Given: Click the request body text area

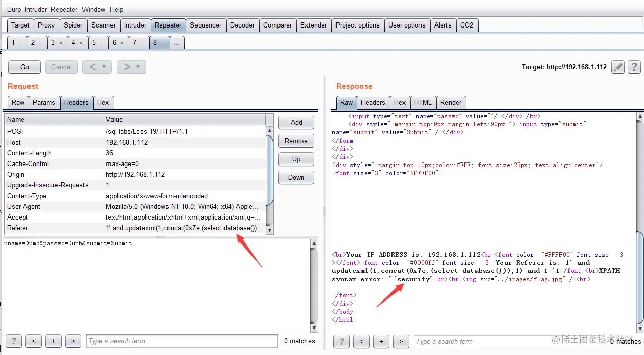Looking at the screenshot, I should click(x=157, y=285).
